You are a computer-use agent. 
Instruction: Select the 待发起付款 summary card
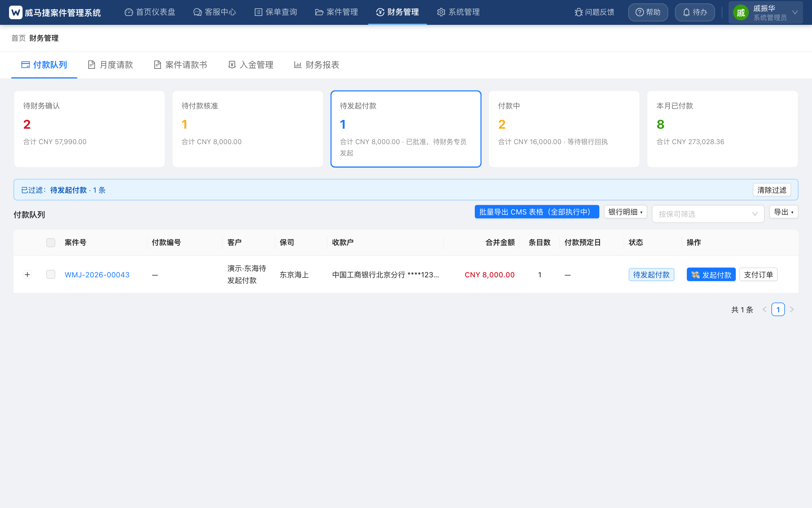406,129
